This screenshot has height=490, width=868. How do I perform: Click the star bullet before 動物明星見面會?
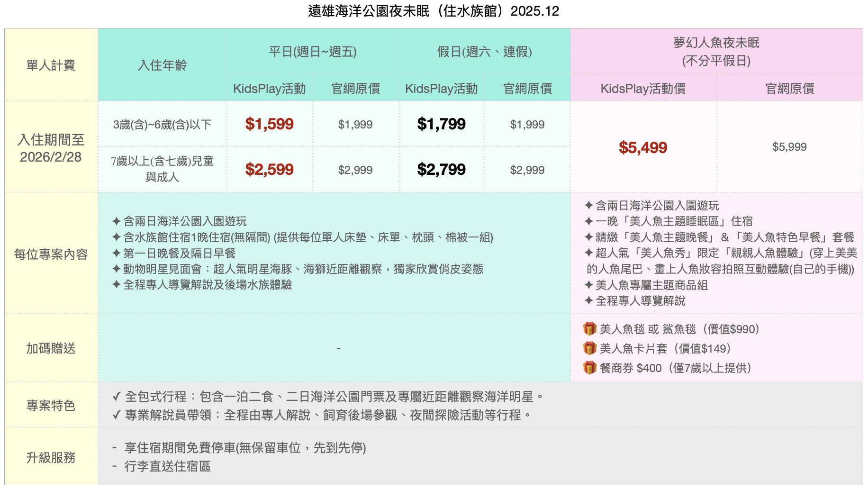point(116,269)
